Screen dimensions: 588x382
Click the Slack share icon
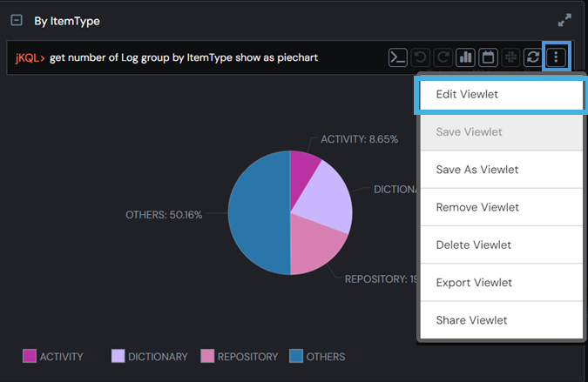coord(510,57)
